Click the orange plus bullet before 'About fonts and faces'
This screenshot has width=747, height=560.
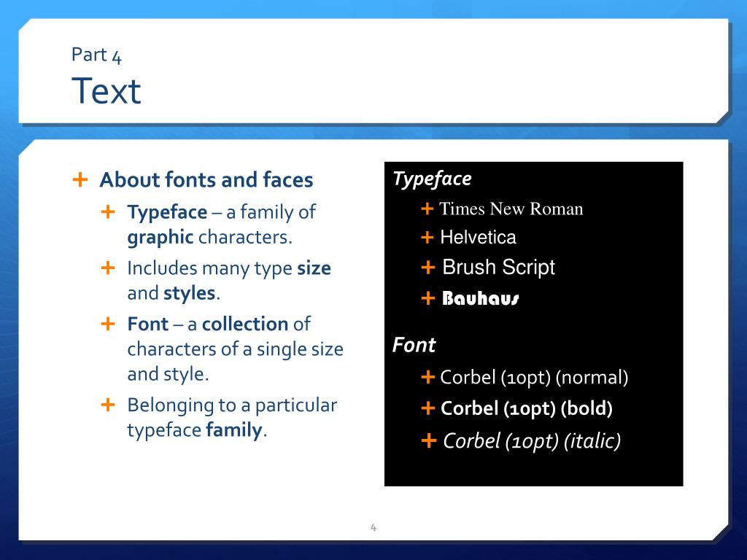[x=80, y=179]
